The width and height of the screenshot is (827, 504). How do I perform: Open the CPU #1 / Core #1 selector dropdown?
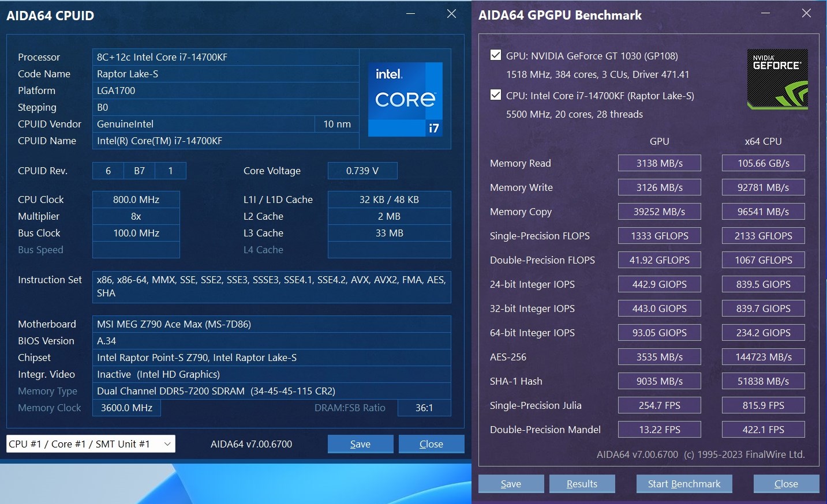[91, 444]
